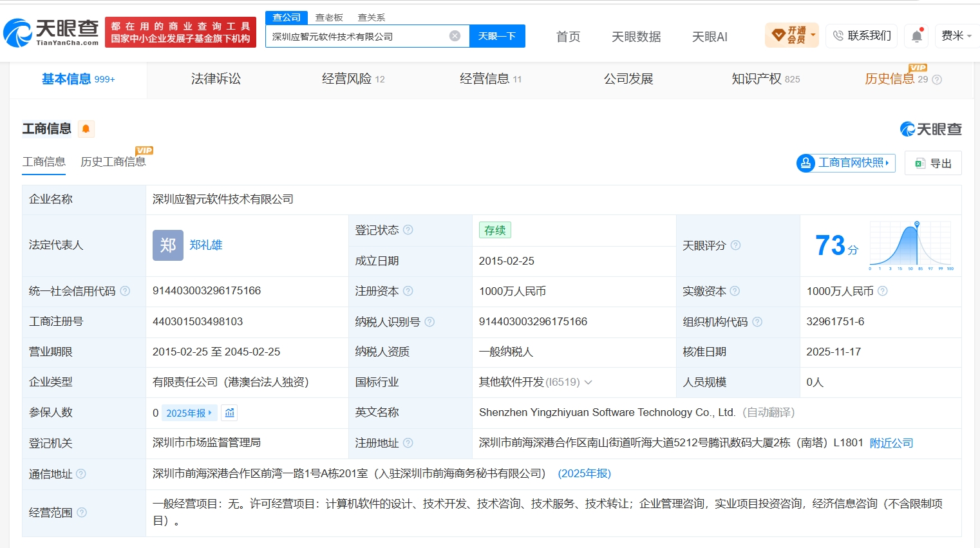
Task: Open the notification bell
Action: pyautogui.click(x=917, y=36)
